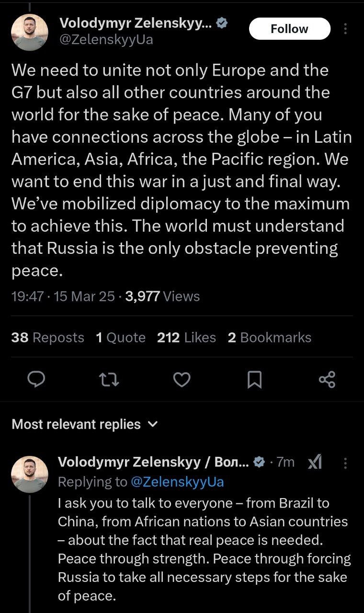The image size is (364, 613).
Task: Repost this tweet
Action: (108, 380)
